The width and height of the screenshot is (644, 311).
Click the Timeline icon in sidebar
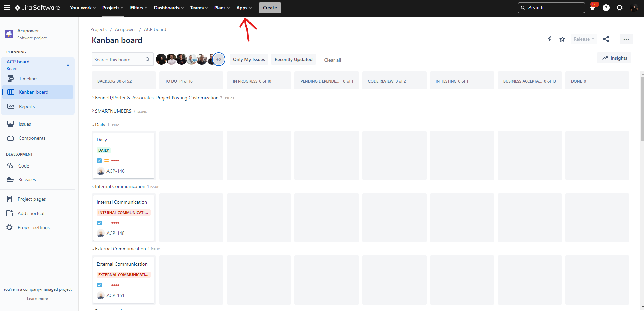(11, 79)
